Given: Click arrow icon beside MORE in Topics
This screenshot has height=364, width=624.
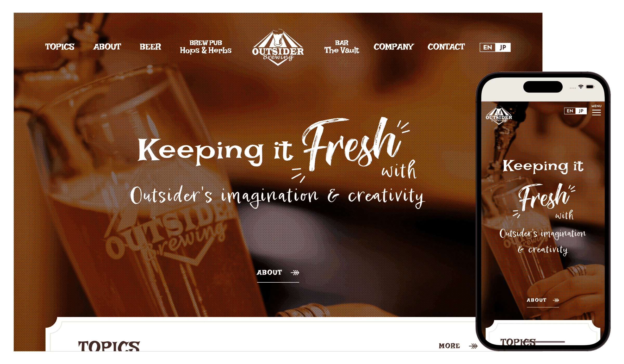Looking at the screenshot, I should point(473,346).
